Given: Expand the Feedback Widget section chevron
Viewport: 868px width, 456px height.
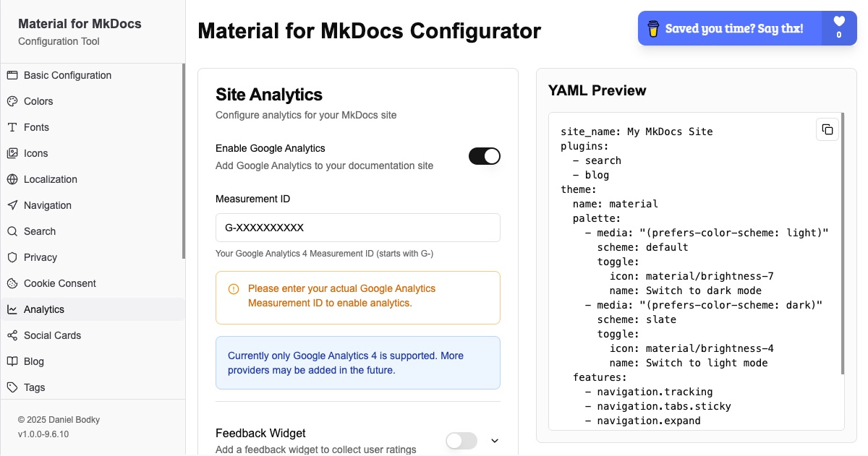Looking at the screenshot, I should 495,440.
